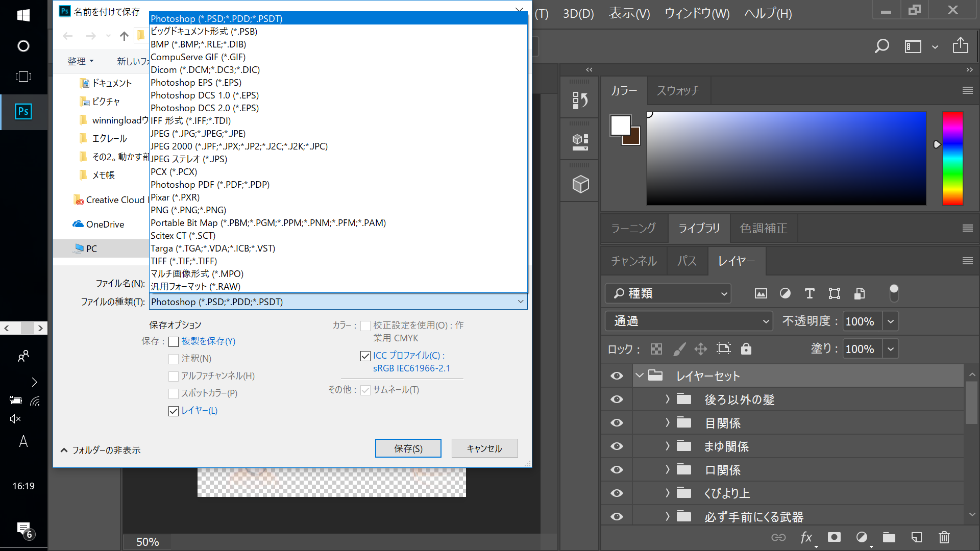The width and height of the screenshot is (980, 551).
Task: Open the Photoshop taskbar icon
Action: coord(23,111)
